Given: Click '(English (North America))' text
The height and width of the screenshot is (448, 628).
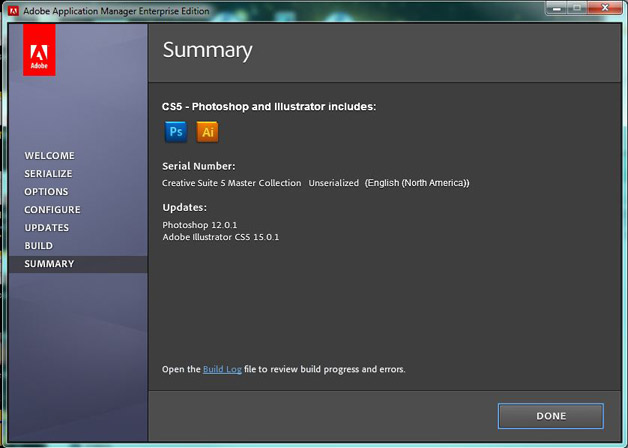Looking at the screenshot, I should (x=417, y=183).
